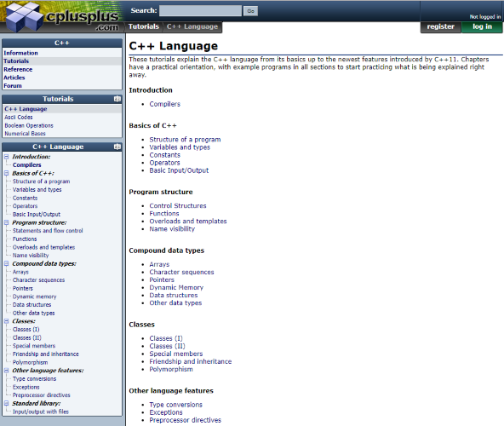Click the register button

pos(441,26)
